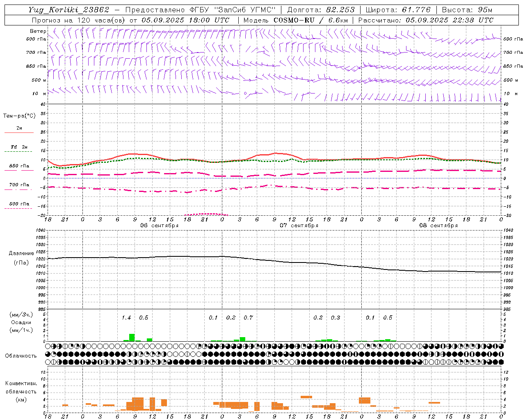The image size is (525, 420).
Task: Select the "Тем-ра(°C)" temperature label
Action: pos(19,116)
